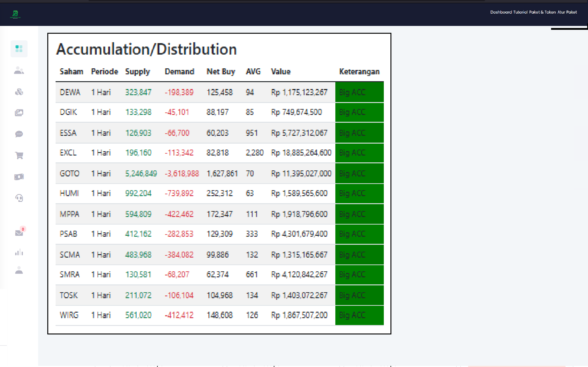Click the bar chart sidebar icon
The width and height of the screenshot is (588, 367).
[x=19, y=253]
